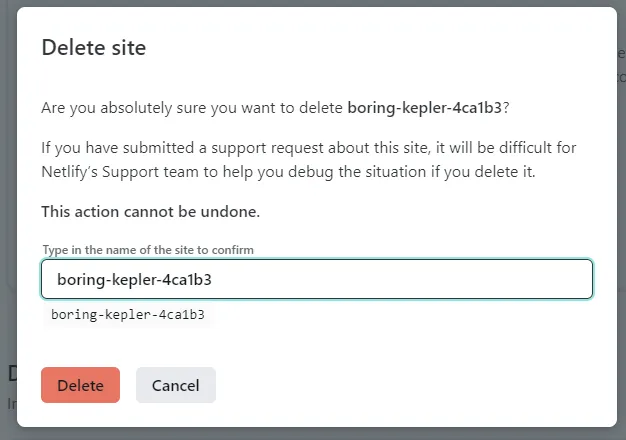Image resolution: width=626 pixels, height=440 pixels.
Task: Click the word "Delete" in the dialog title
Action: click(x=68, y=48)
